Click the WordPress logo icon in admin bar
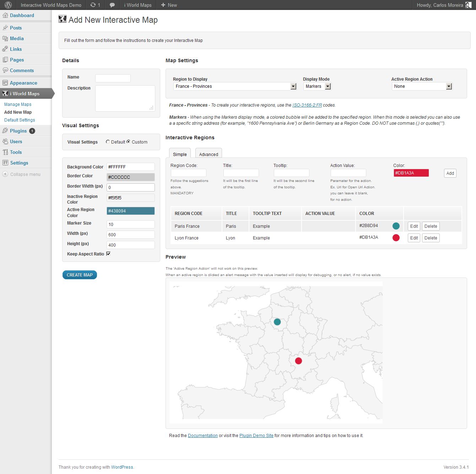The width and height of the screenshot is (476, 474). [8, 5]
